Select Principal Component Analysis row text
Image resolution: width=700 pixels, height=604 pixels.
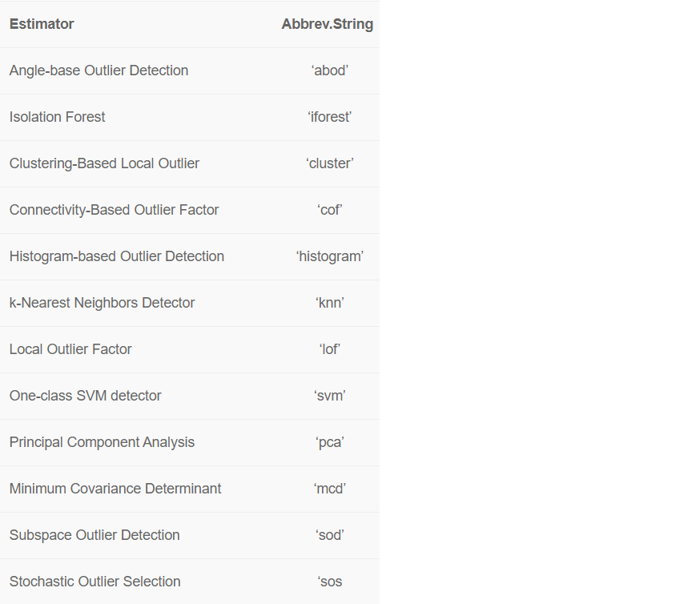click(102, 442)
